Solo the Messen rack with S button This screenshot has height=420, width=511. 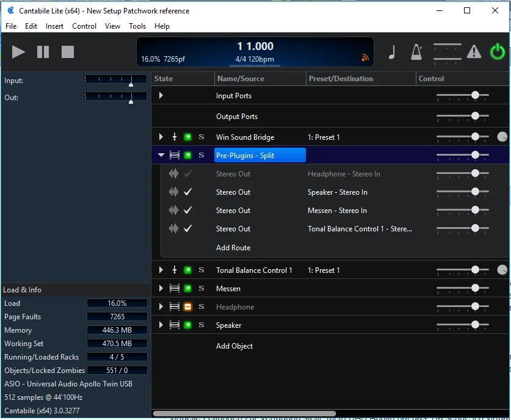201,288
